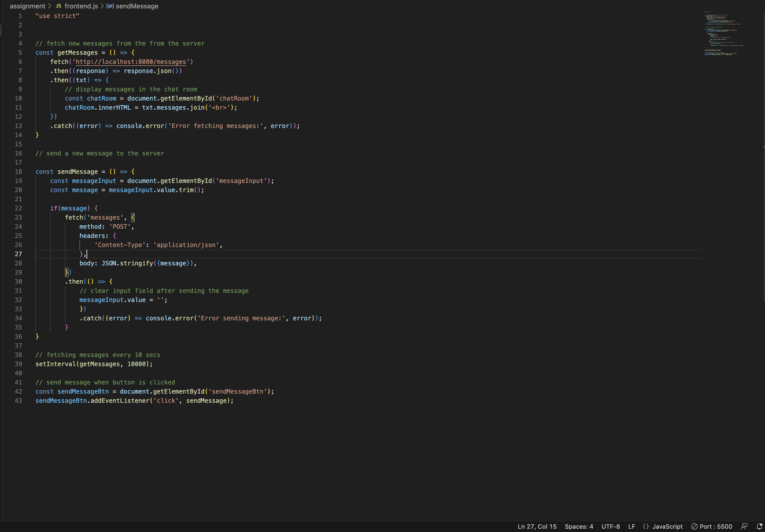Toggle a breakpoint on line 23 gutter
The height and width of the screenshot is (532, 765).
coord(10,217)
